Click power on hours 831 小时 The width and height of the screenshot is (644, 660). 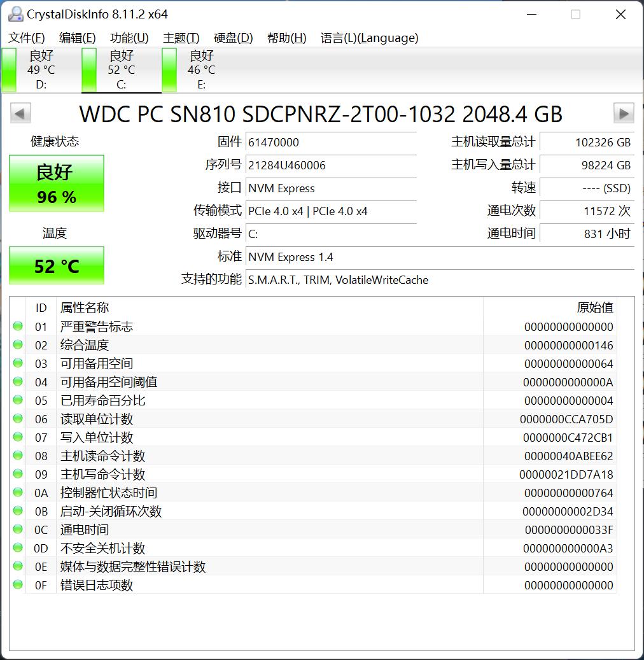pos(587,234)
